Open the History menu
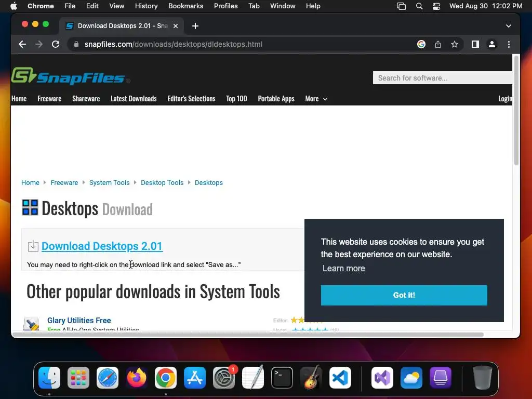The image size is (532, 399). point(146,6)
